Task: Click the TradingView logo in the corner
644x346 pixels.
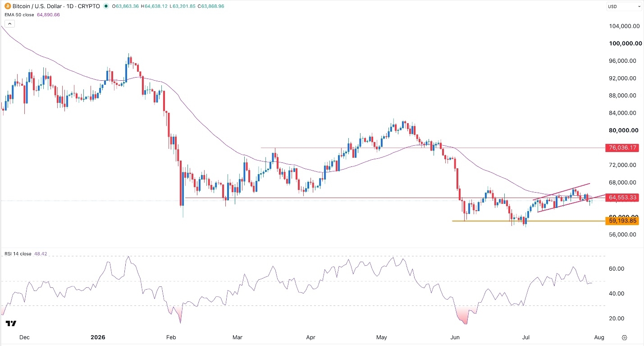Action: click(11, 323)
